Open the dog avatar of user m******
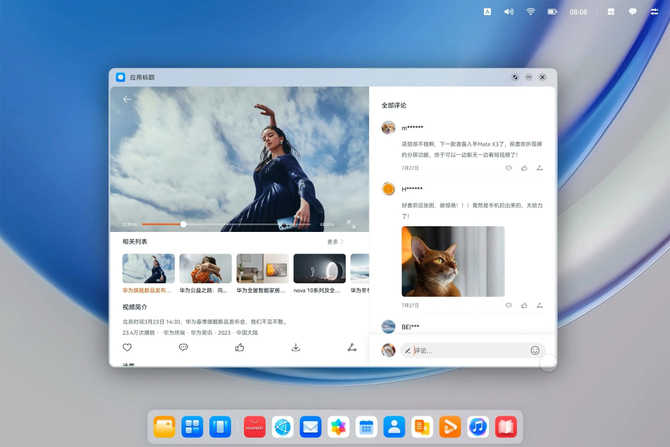 (x=388, y=127)
